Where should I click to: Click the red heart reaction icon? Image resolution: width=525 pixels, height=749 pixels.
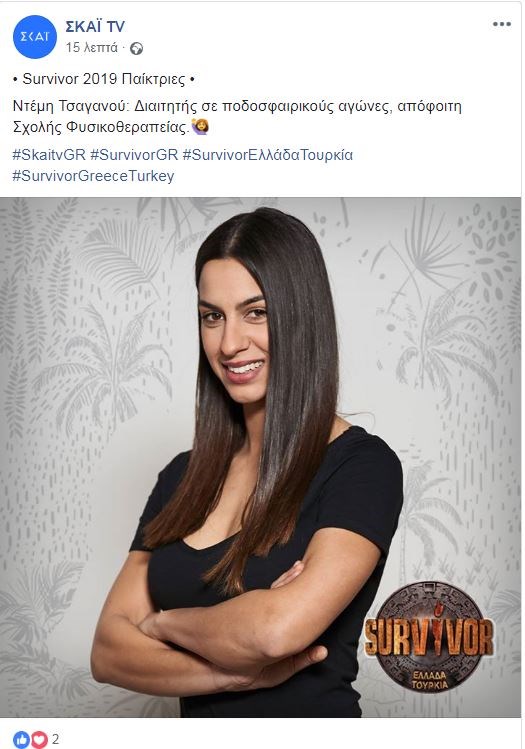[38, 739]
